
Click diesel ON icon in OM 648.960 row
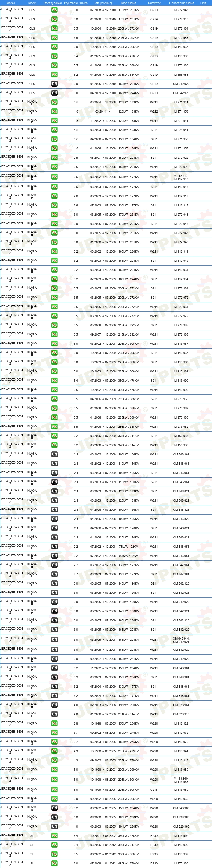tap(54, 808)
